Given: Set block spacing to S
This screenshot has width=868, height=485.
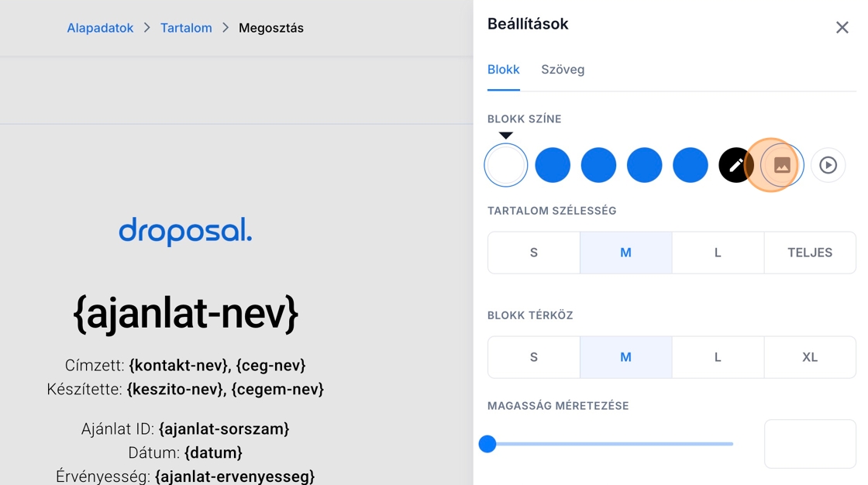Looking at the screenshot, I should click(x=534, y=357).
